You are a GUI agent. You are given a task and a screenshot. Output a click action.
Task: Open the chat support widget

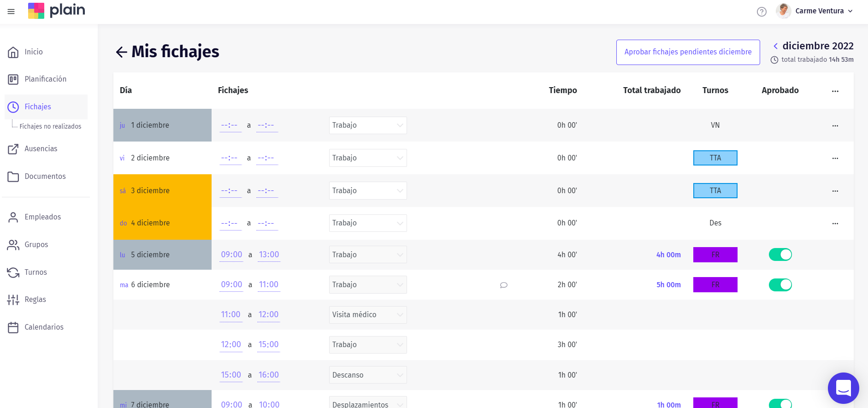click(x=843, y=388)
